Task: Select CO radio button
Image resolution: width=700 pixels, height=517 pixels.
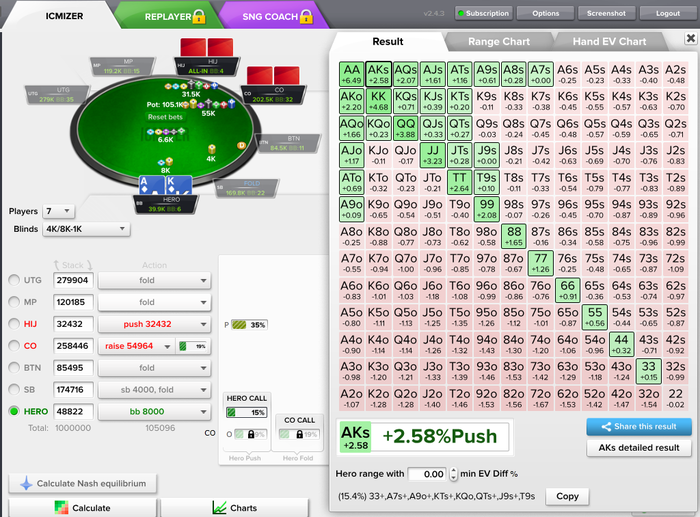Action: 14,346
